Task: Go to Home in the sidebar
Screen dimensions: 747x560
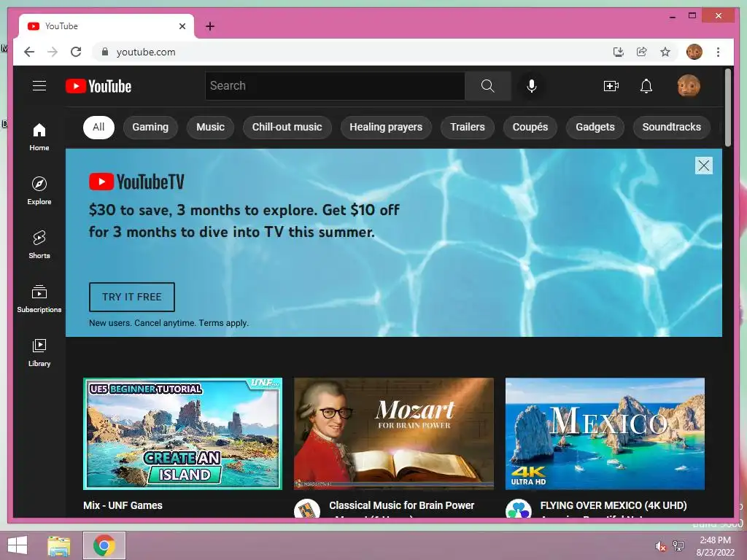Action: click(39, 136)
